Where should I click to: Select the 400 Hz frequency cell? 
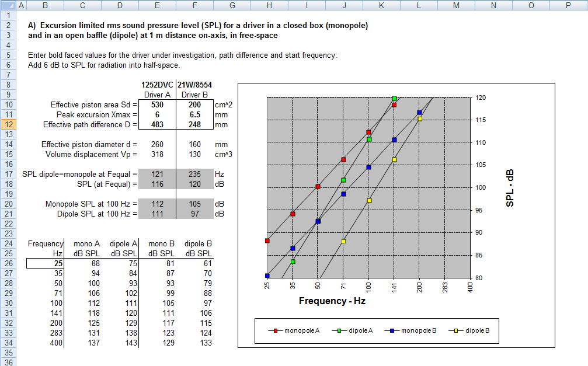pyautogui.click(x=45, y=343)
